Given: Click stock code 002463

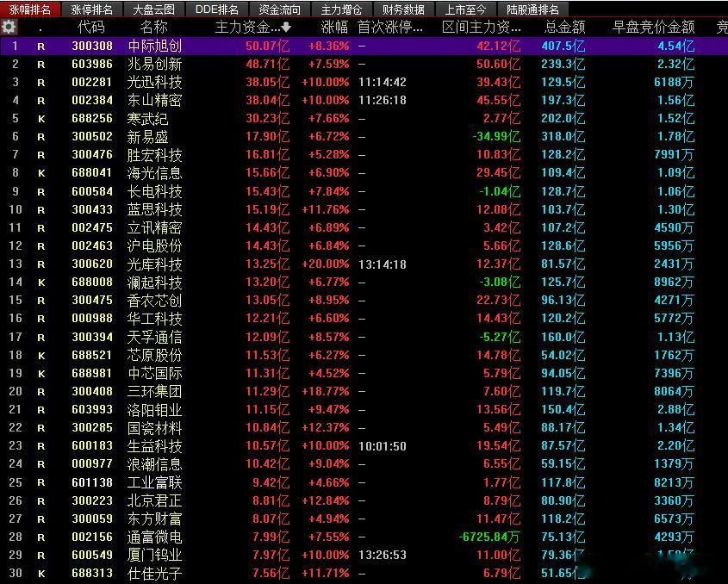Looking at the screenshot, I should tap(92, 245).
